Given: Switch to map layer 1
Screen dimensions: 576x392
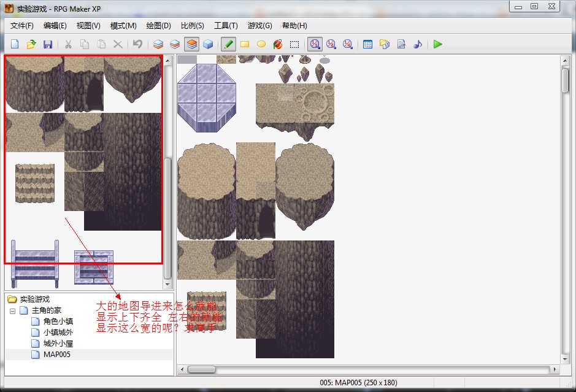Looking at the screenshot, I should coord(158,44).
